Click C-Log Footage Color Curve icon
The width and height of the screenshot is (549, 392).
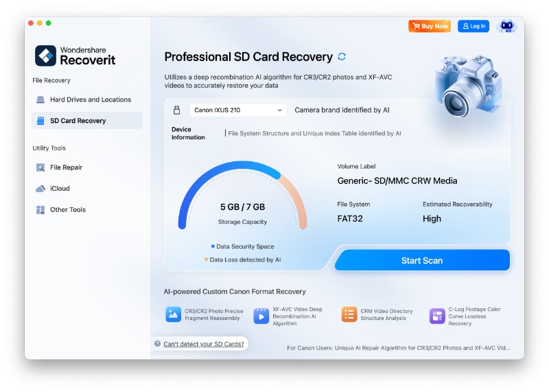(x=437, y=316)
